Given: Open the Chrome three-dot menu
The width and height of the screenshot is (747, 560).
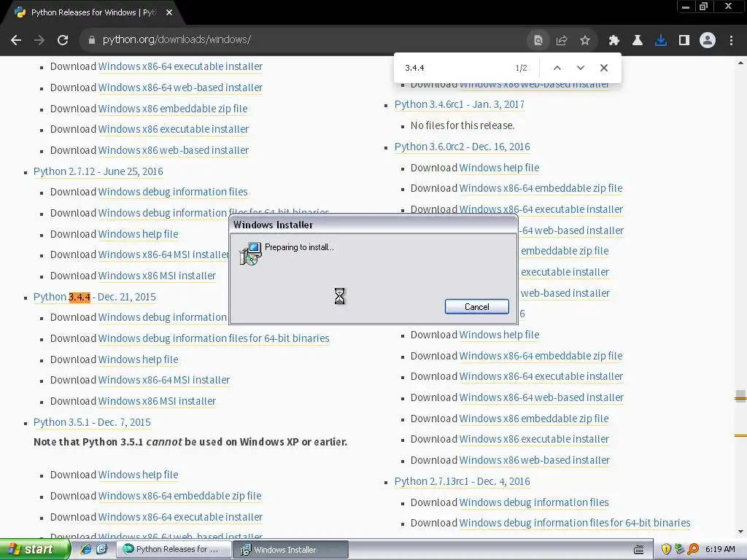Looking at the screenshot, I should coord(731,41).
